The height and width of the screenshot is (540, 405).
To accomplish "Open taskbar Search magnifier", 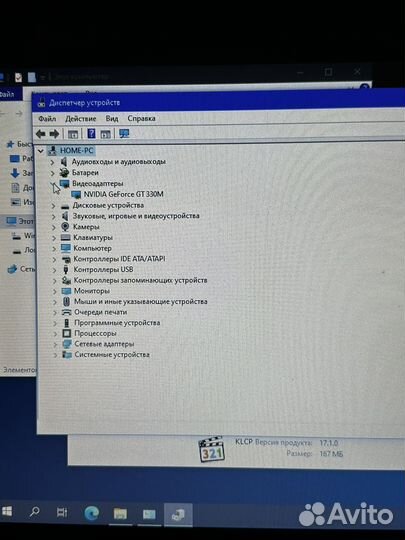I will [34, 512].
